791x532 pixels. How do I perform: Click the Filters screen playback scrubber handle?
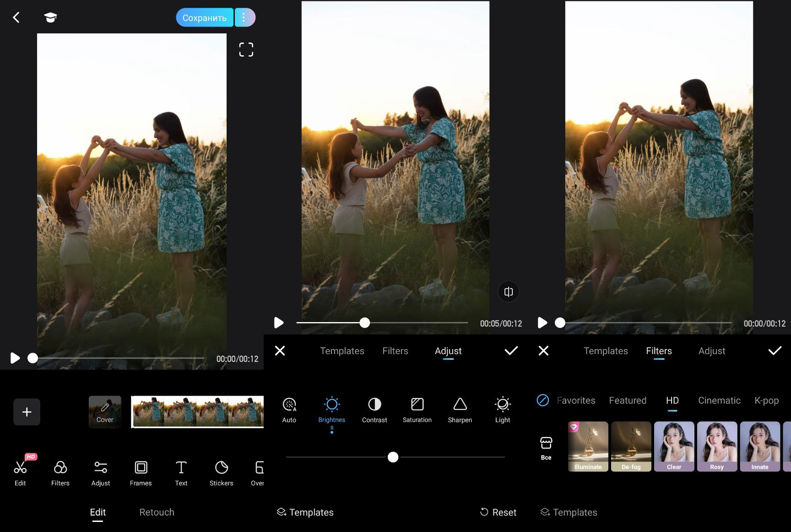click(560, 323)
